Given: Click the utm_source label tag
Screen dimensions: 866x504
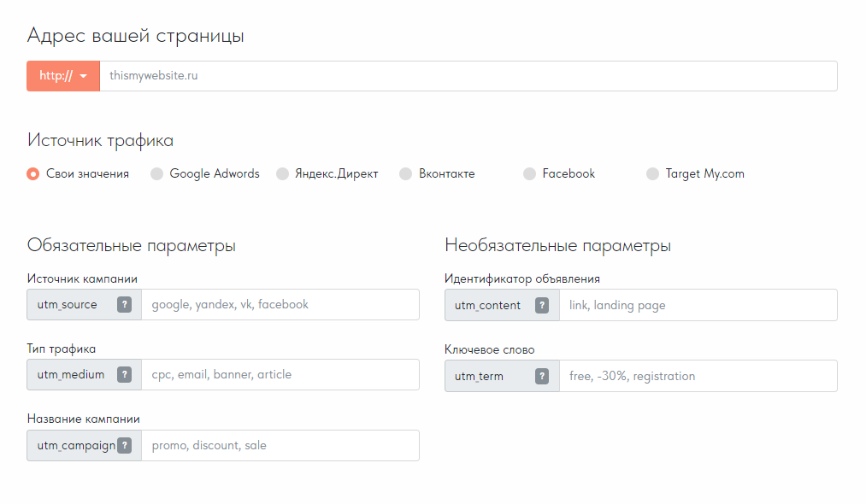Looking at the screenshot, I should [x=68, y=305].
